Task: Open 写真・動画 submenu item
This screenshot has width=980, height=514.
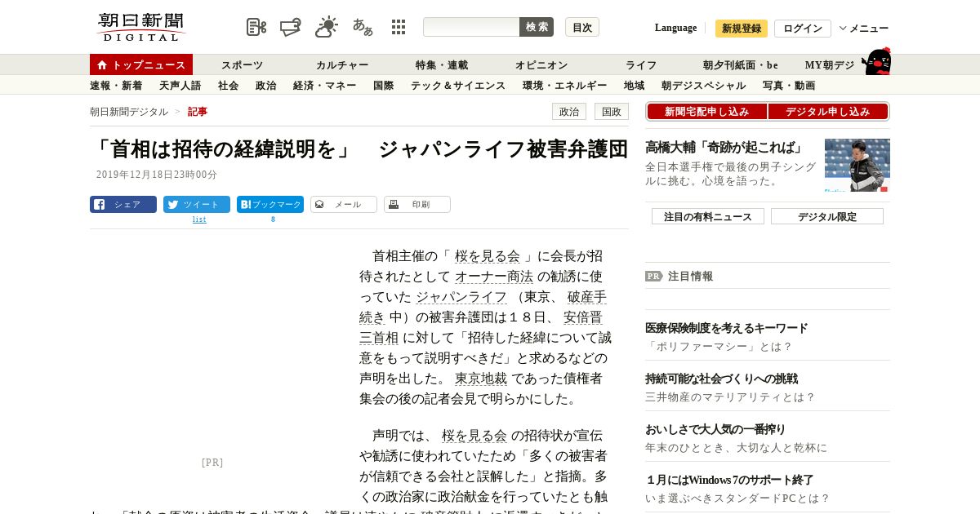Action: point(789,86)
